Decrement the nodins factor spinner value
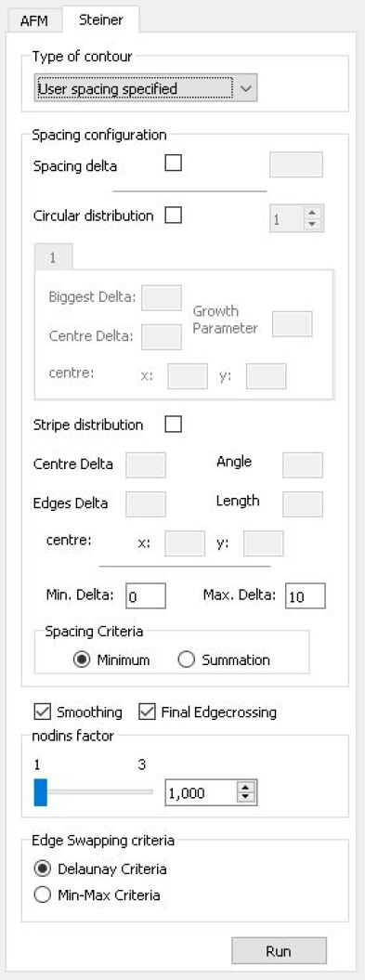Image resolution: width=365 pixels, height=980 pixels. pyautogui.click(x=245, y=799)
